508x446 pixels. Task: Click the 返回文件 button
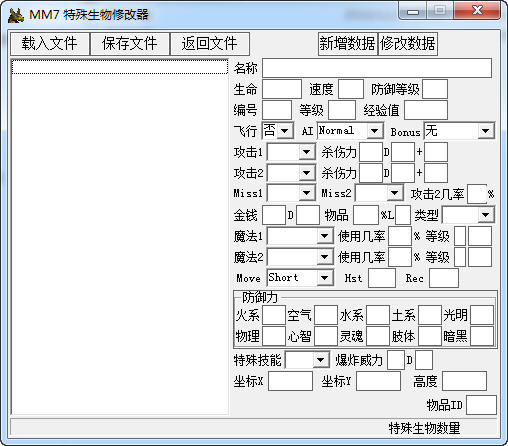[210, 44]
